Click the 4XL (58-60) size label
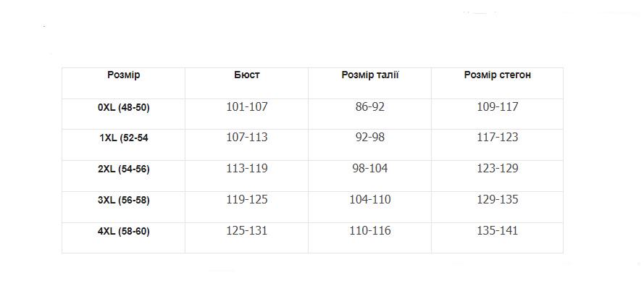This screenshot has width=644, height=294. [x=123, y=231]
